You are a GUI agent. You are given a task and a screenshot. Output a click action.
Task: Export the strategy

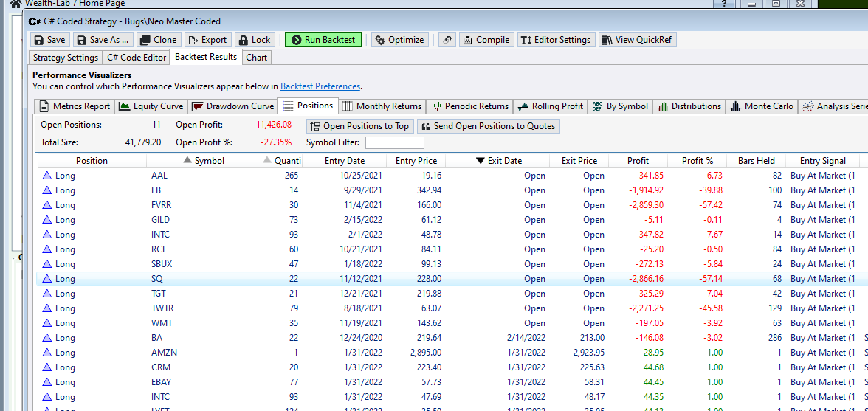tap(207, 40)
